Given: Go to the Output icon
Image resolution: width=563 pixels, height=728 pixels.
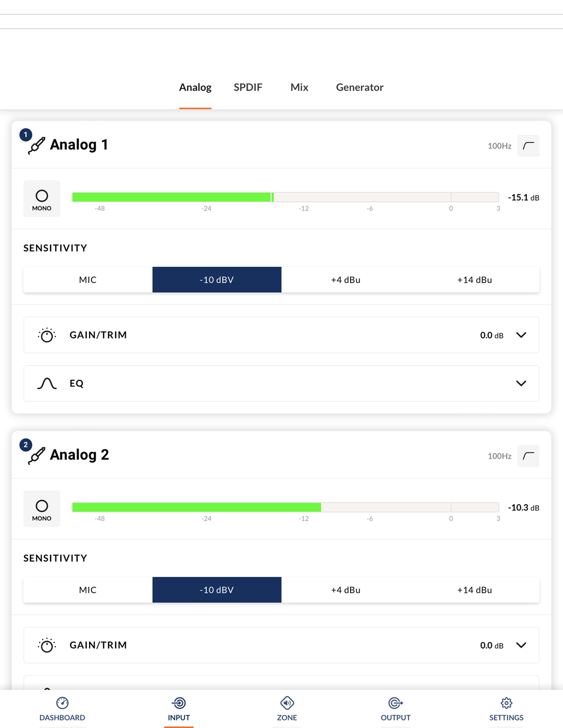Looking at the screenshot, I should 396,703.
